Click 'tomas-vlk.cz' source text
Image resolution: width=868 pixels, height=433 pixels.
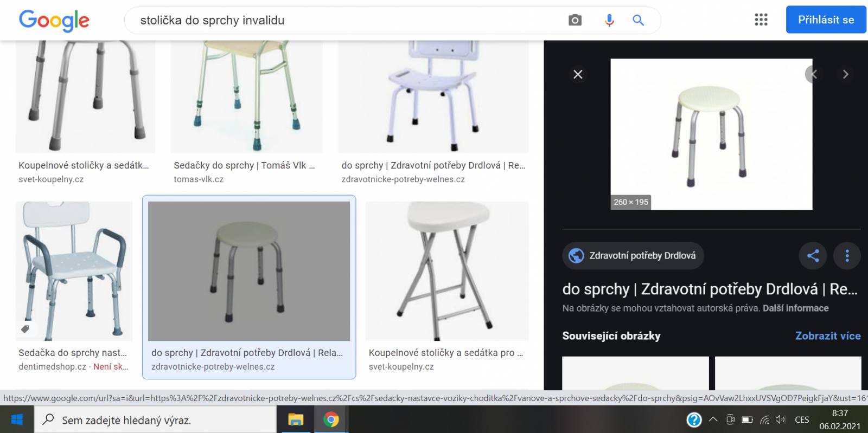pos(199,179)
